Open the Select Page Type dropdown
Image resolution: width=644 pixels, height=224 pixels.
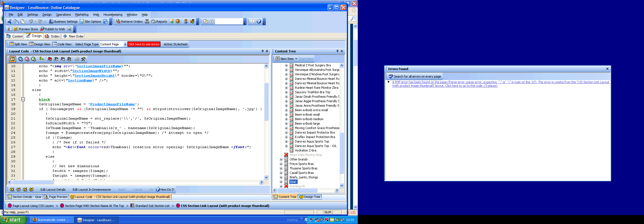[x=125, y=44]
